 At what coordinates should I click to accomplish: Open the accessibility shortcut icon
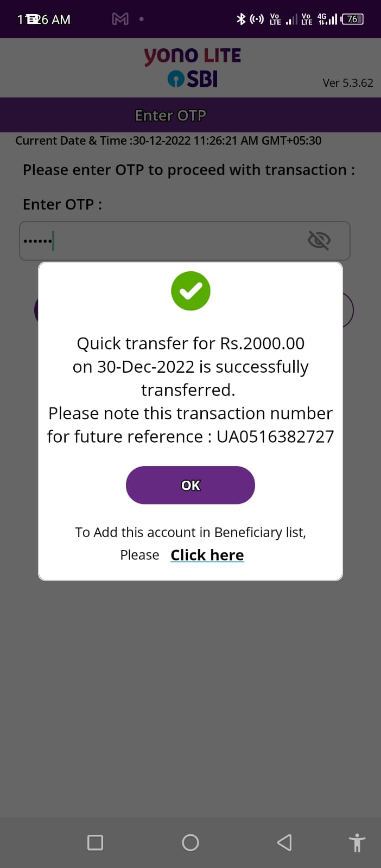pos(357,843)
